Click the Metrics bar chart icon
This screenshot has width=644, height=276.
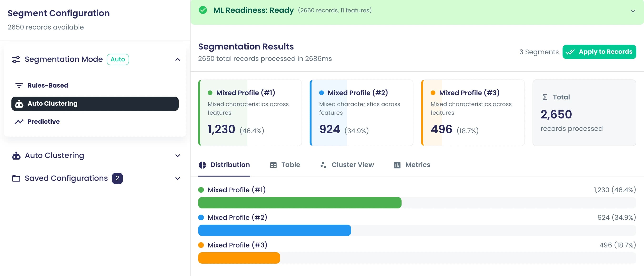[x=397, y=165]
